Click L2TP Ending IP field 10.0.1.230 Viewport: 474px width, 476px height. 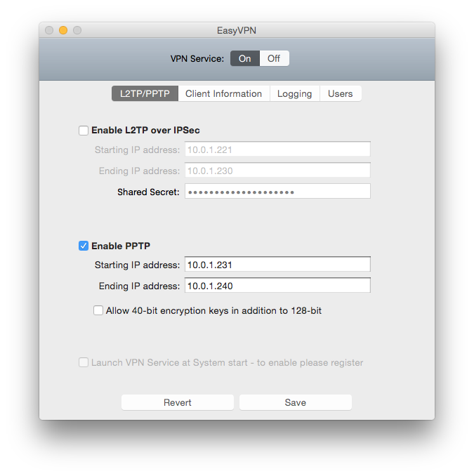pos(277,171)
